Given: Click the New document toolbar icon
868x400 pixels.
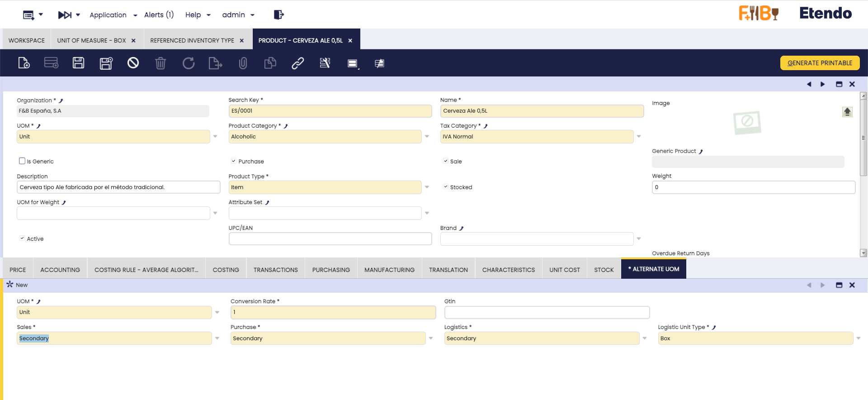Looking at the screenshot, I should click(24, 63).
